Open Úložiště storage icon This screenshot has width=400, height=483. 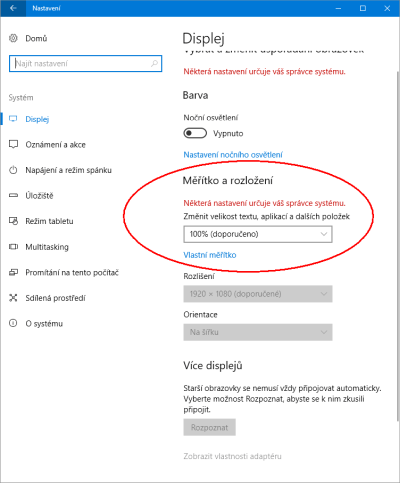[13, 195]
